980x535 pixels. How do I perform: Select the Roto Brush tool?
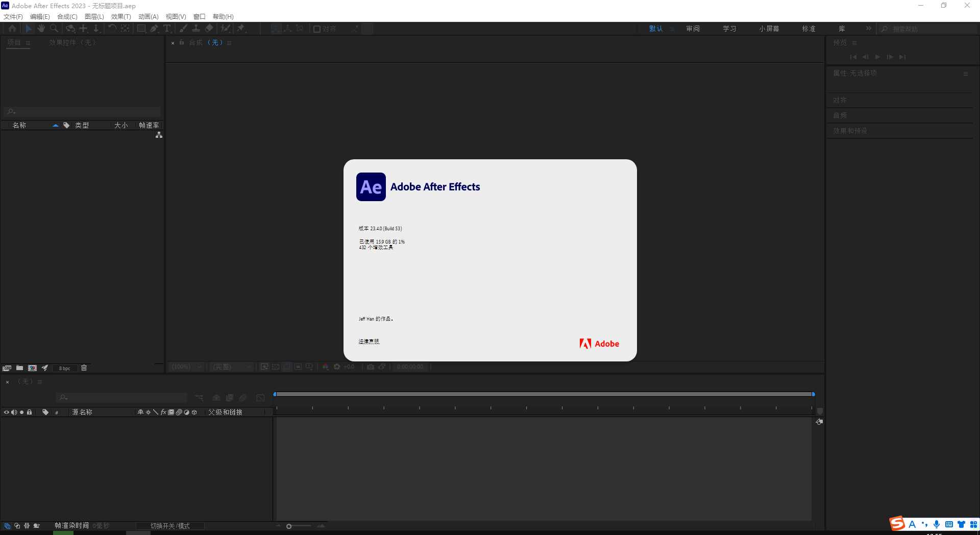[x=225, y=29]
